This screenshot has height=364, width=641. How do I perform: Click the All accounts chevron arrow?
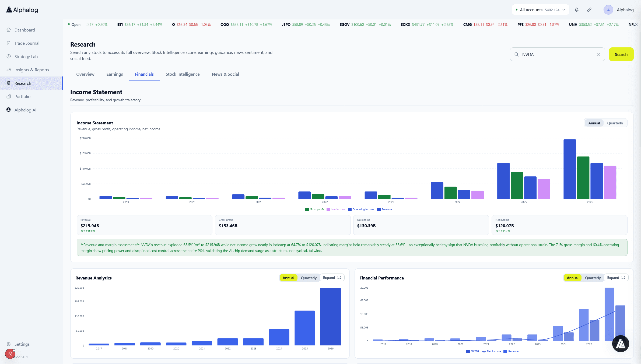[x=564, y=10]
